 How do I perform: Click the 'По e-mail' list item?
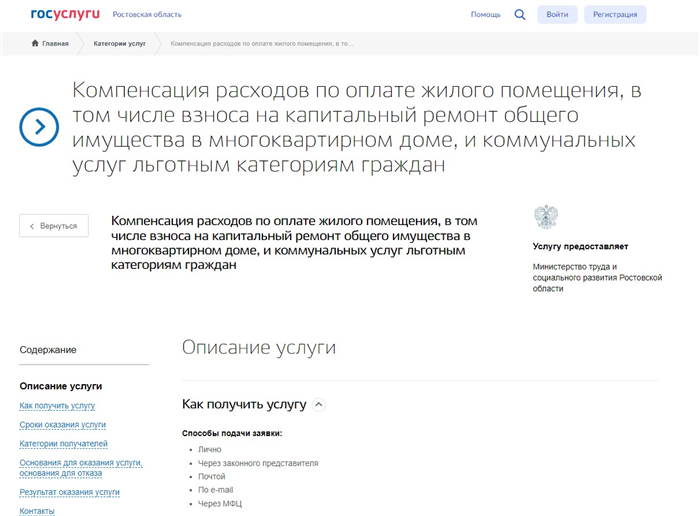point(216,490)
